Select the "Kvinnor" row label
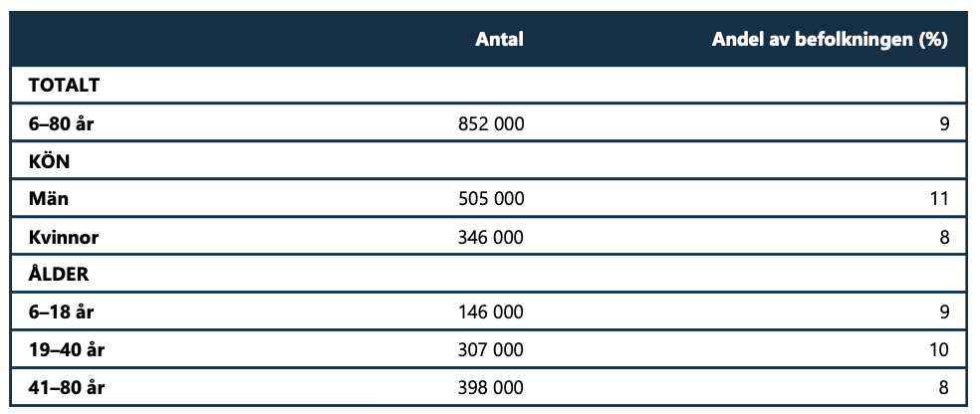980x414 pixels. pos(64,237)
